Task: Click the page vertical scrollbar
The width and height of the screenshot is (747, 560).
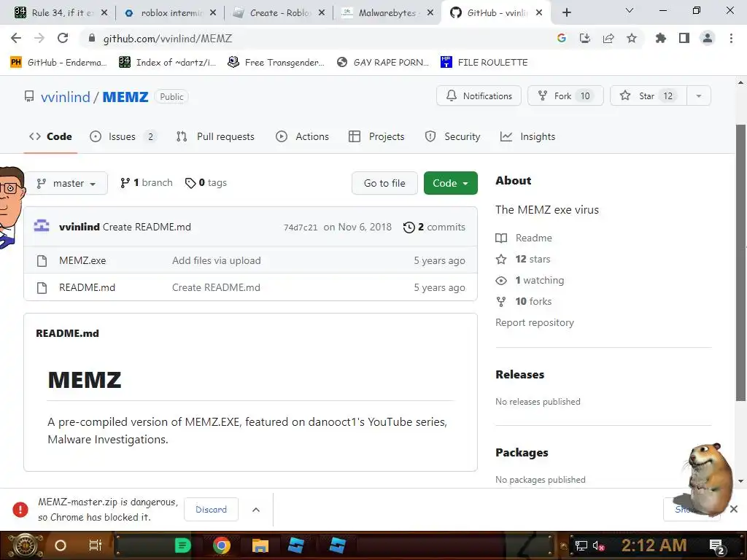Action: click(x=740, y=262)
